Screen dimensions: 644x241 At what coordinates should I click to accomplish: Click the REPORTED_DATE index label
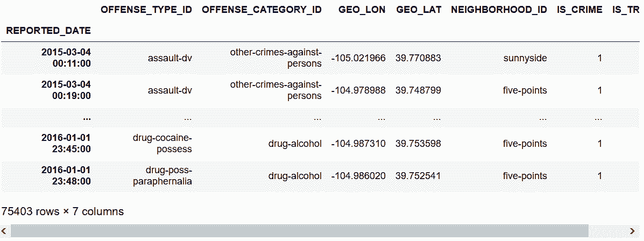tap(48, 31)
